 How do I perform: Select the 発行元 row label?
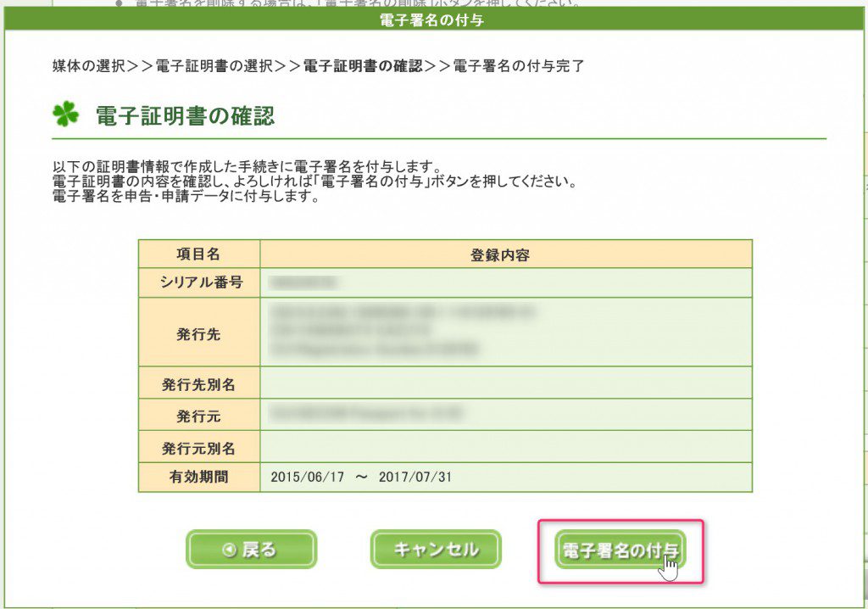(199, 416)
